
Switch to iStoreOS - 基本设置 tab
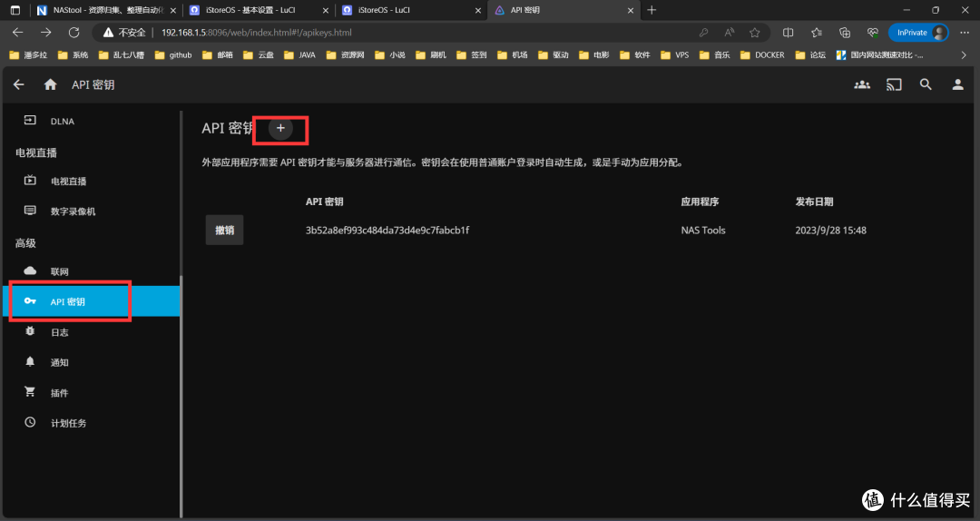[258, 10]
